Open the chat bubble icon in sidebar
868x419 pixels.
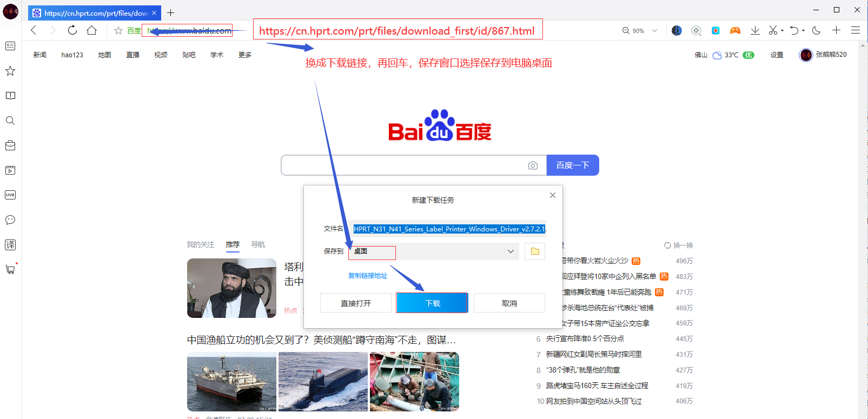(x=10, y=220)
